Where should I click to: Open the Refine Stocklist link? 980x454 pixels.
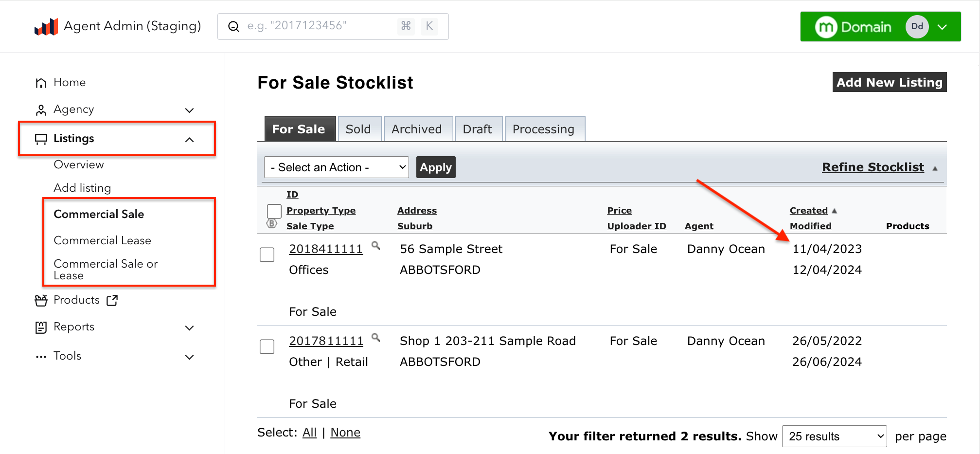pyautogui.click(x=873, y=167)
